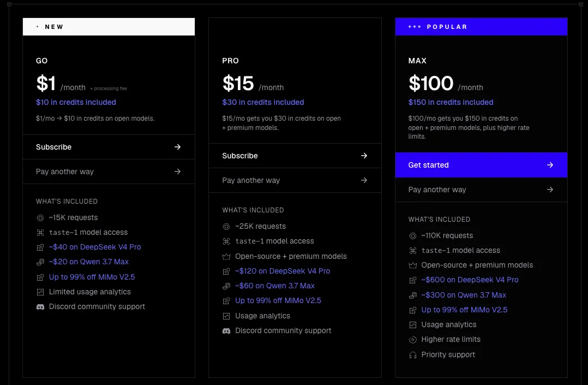588x385 pixels.
Task: Click arrow icon on GO Subscribe row
Action: [177, 147]
